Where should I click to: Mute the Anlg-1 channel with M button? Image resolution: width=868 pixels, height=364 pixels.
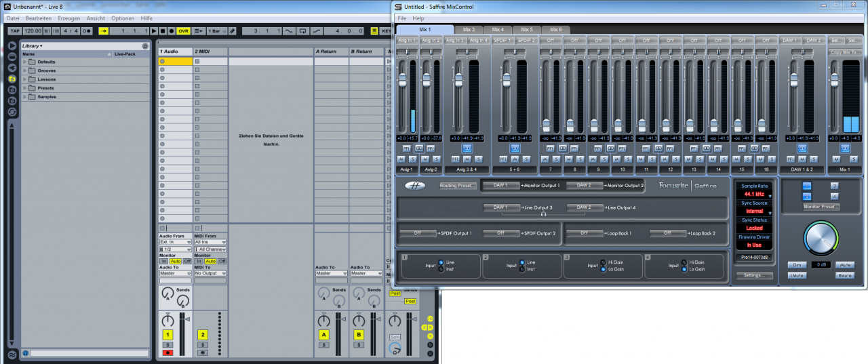pos(401,159)
